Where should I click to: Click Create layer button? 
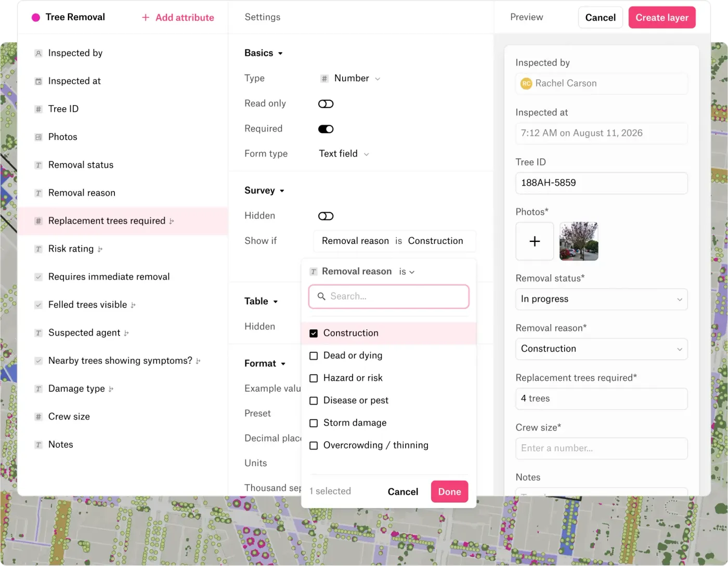(662, 18)
